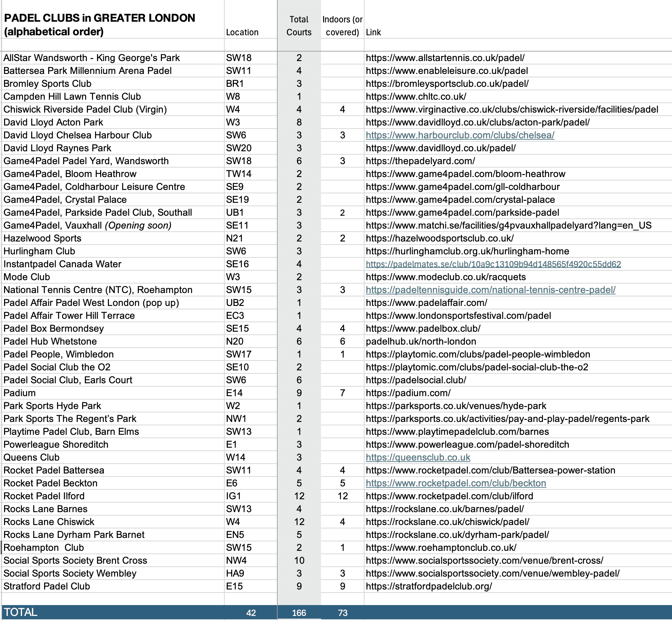This screenshot has width=672, height=620.
Task: Click the Stratford Padel Club cell
Action: (x=47, y=586)
